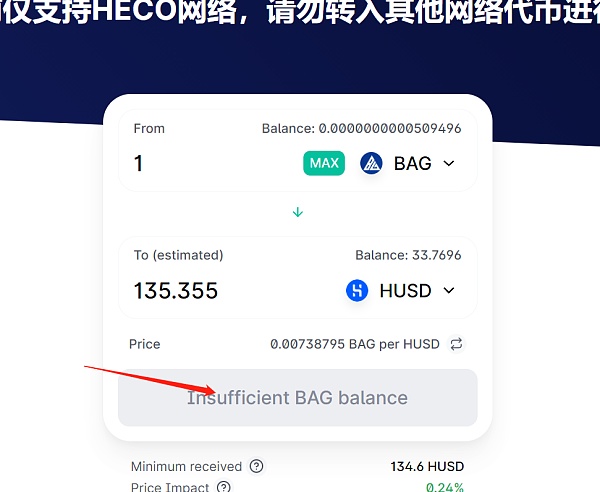Click the green swap direction arrow

coord(298,212)
